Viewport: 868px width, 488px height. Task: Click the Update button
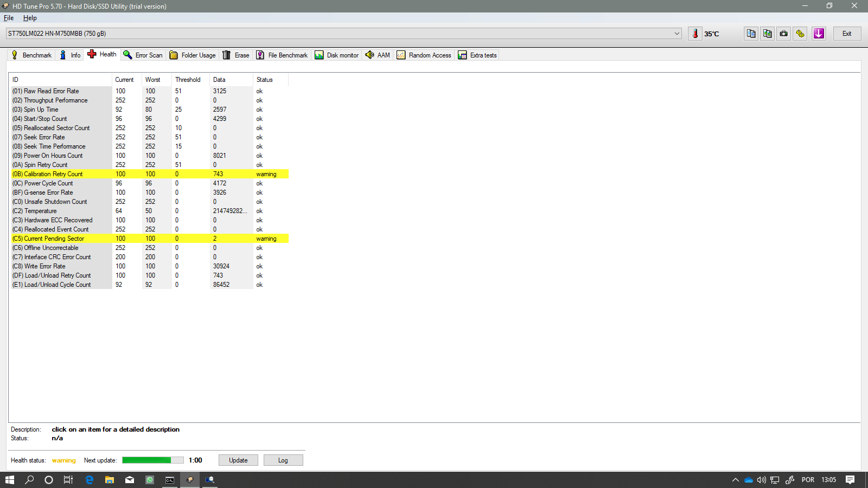(238, 460)
